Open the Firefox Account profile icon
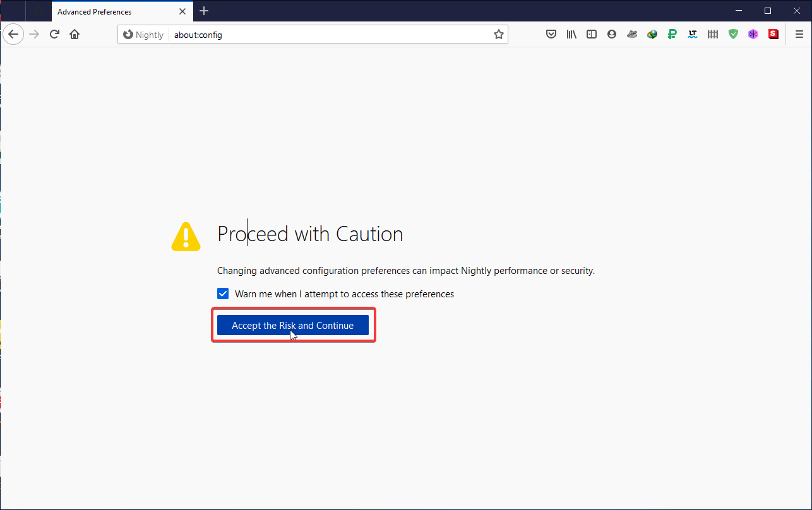Viewport: 812px width, 510px height. tap(612, 34)
